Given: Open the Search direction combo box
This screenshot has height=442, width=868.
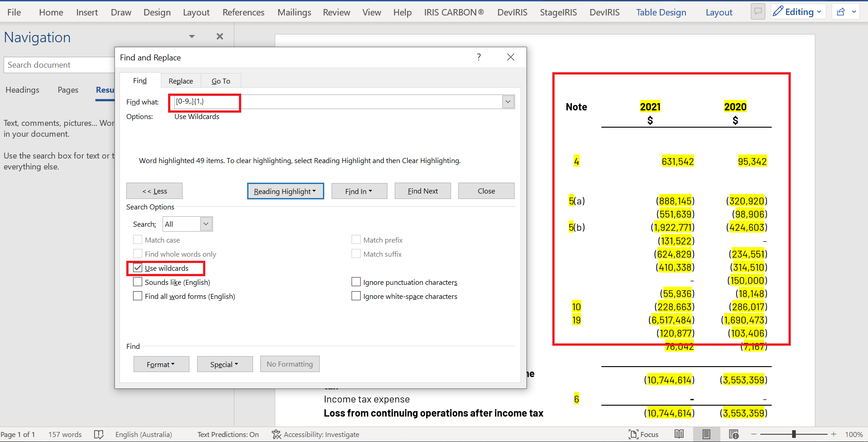Looking at the screenshot, I should point(206,223).
